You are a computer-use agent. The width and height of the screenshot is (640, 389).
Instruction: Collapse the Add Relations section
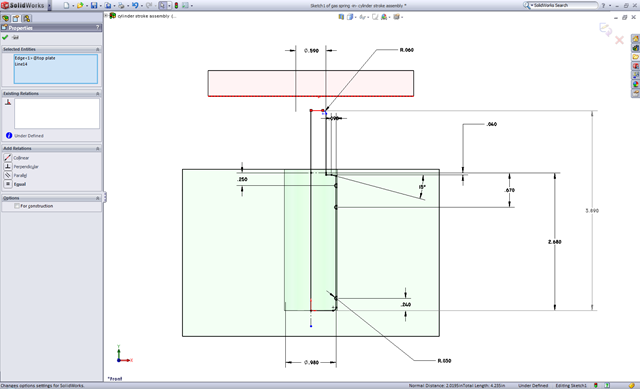tap(98, 148)
